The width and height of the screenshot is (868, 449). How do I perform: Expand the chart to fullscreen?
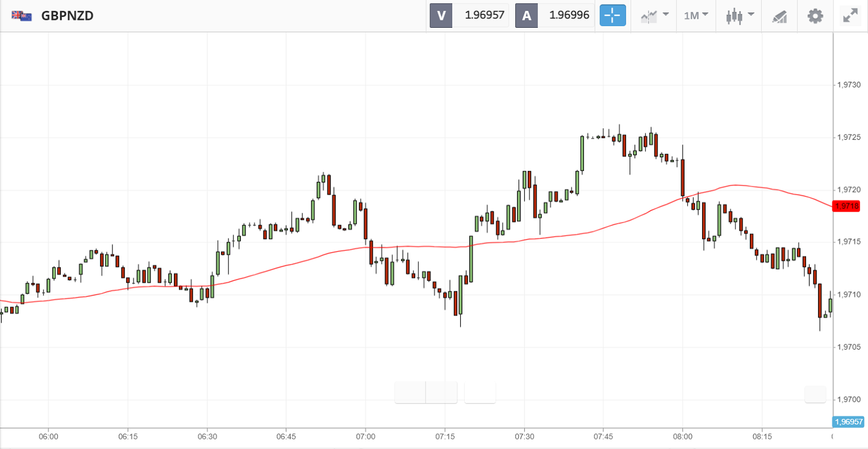pos(850,16)
